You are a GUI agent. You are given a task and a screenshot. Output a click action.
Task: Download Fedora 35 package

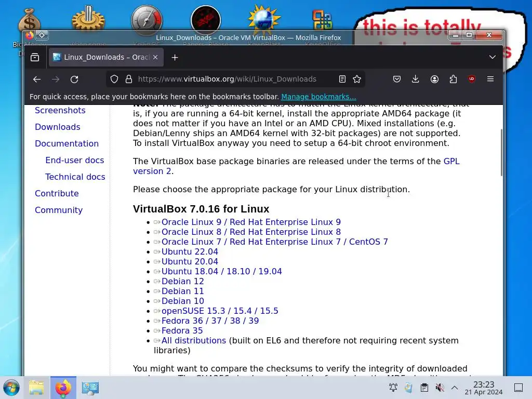tap(182, 330)
